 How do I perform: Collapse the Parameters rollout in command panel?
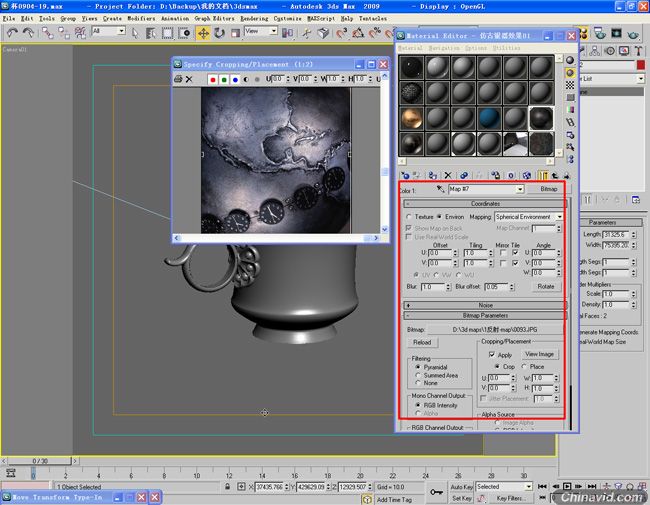click(602, 223)
